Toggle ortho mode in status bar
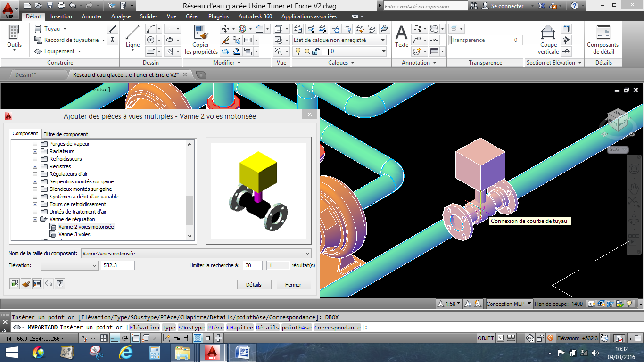This screenshot has height=362, width=644. click(x=114, y=338)
